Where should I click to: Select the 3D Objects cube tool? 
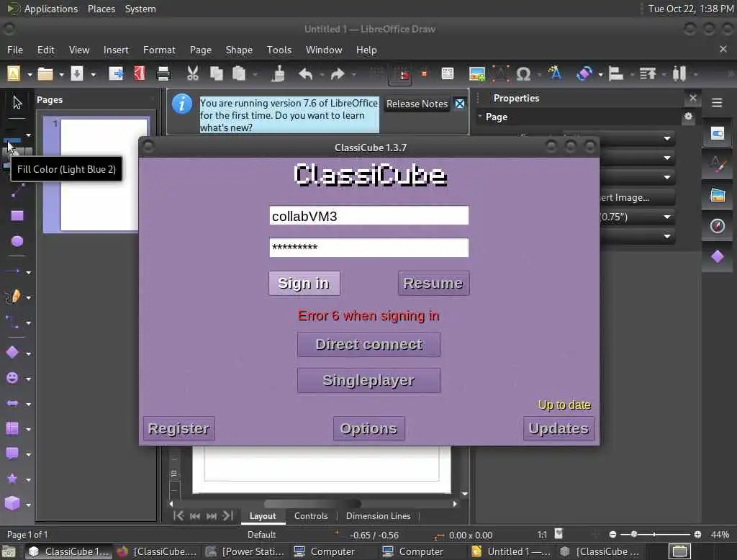coord(12,504)
